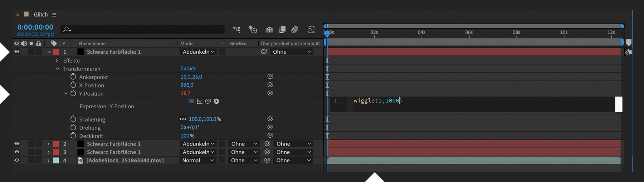This screenshot has height=182, width=644.
Task: Open the expression language menu play arrow
Action: click(216, 102)
